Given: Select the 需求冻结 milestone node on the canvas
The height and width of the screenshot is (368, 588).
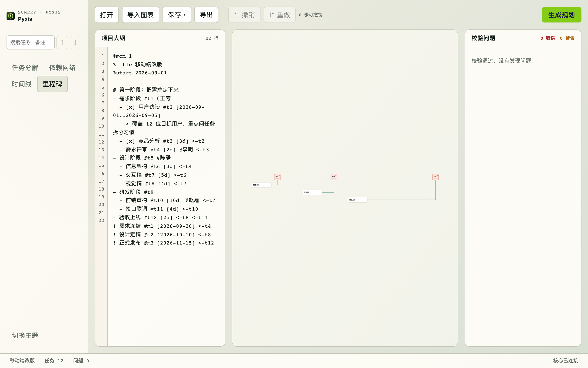Looking at the screenshot, I should (277, 177).
